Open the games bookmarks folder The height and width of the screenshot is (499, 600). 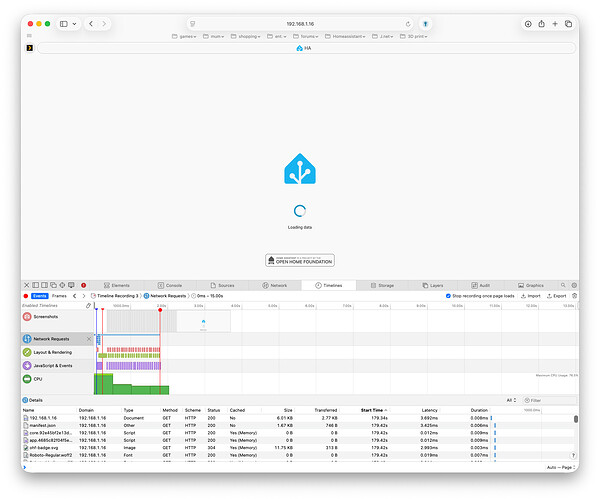[x=184, y=36]
